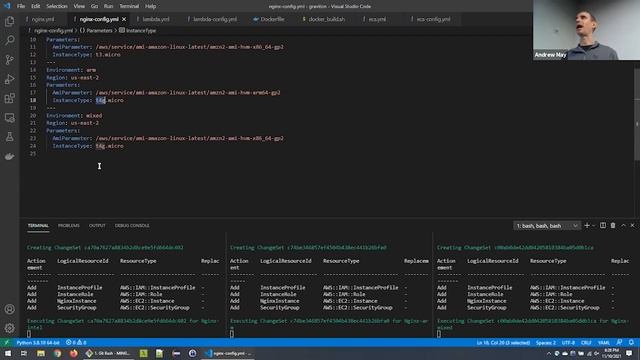Open the Run and Debug view
Viewport: 640px width, 360px height.
pos(9,79)
